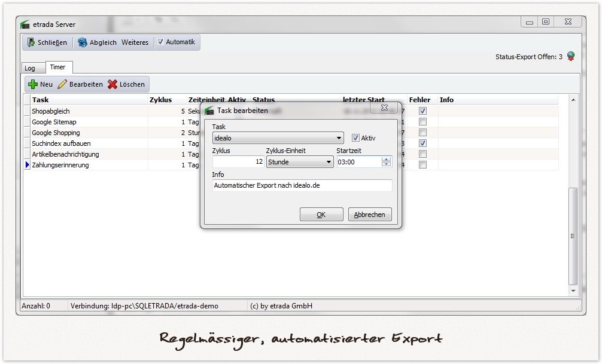Click the Bearbeiten pencil icon
The image size is (602, 364).
(x=62, y=84)
